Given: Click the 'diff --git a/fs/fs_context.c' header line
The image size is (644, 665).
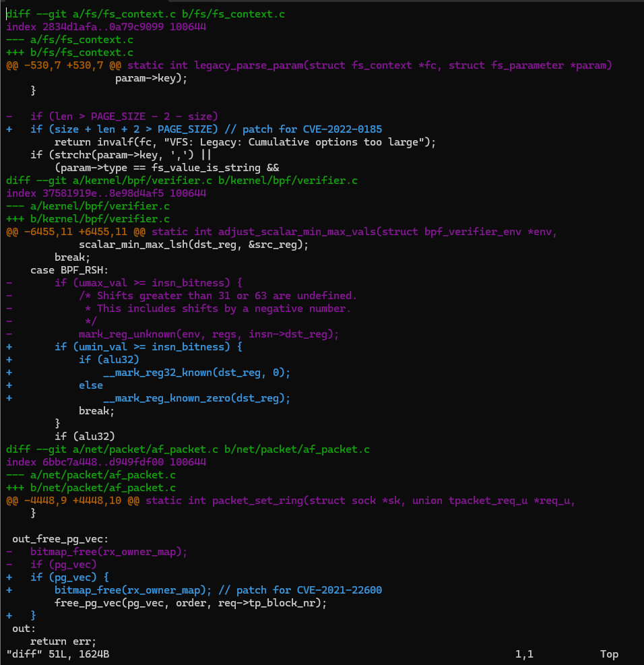Looking at the screenshot, I should 146,14.
